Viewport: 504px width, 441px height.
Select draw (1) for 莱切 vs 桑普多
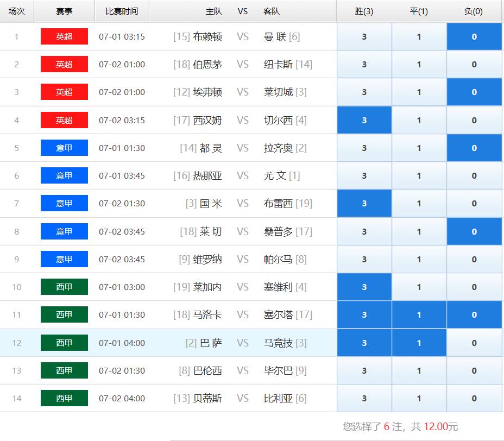tap(419, 231)
